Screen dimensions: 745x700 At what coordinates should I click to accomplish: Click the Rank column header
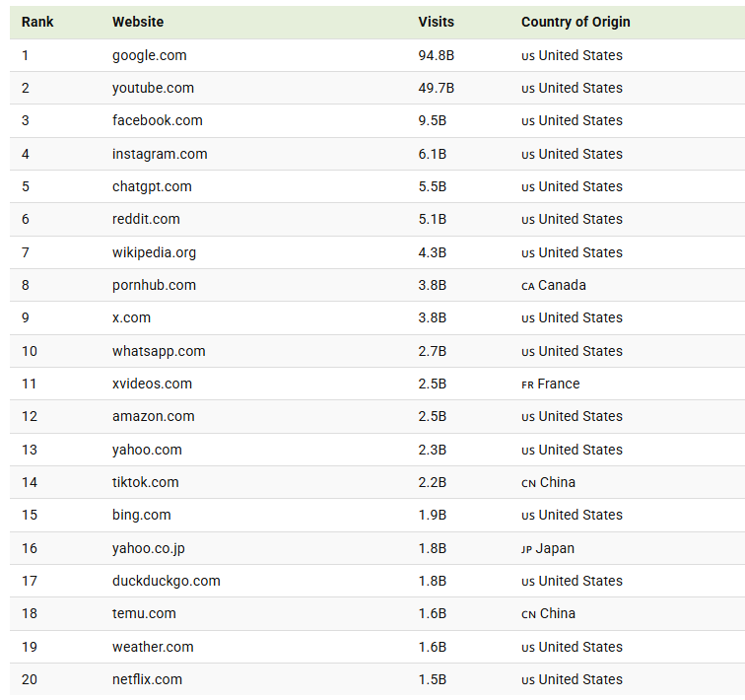point(37,22)
